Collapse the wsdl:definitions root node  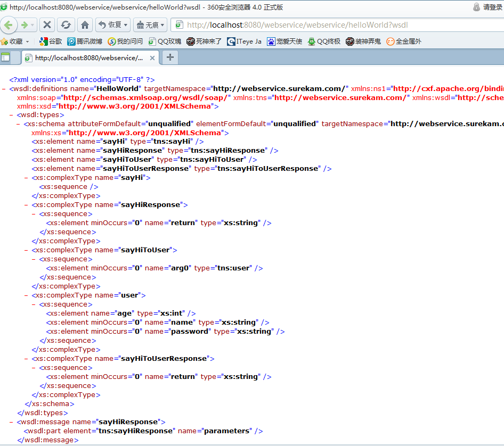pos(4,89)
